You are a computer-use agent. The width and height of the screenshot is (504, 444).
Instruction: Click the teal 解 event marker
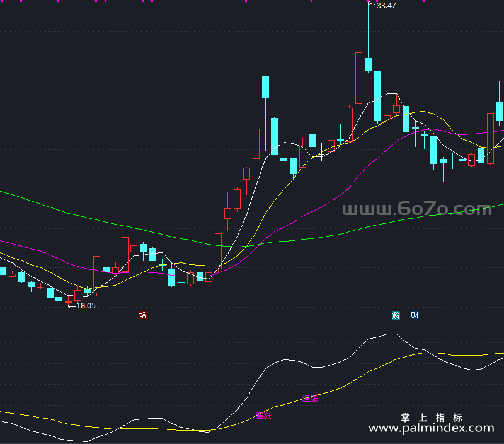(396, 315)
